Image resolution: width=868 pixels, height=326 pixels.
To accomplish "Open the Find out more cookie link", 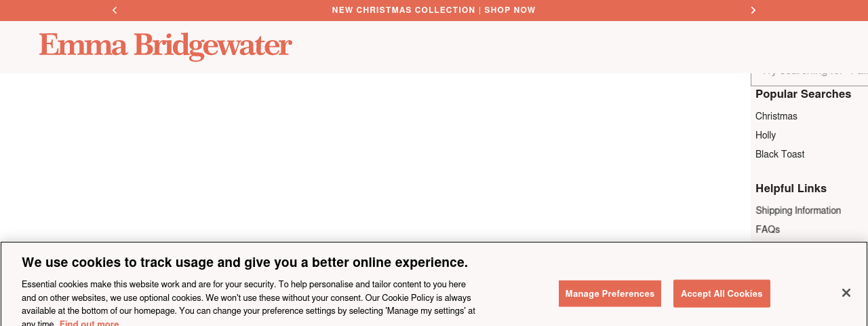I will [89, 323].
